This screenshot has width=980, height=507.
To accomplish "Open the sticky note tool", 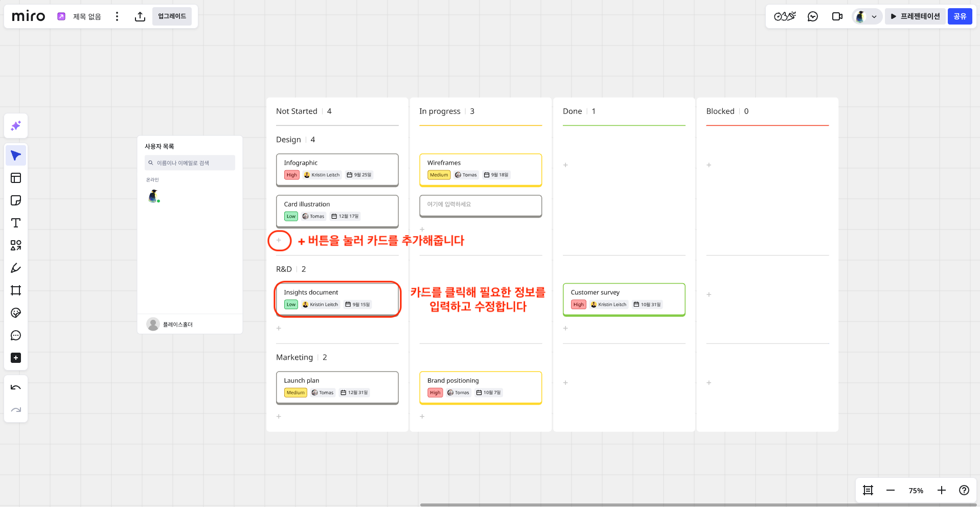I will 15,200.
